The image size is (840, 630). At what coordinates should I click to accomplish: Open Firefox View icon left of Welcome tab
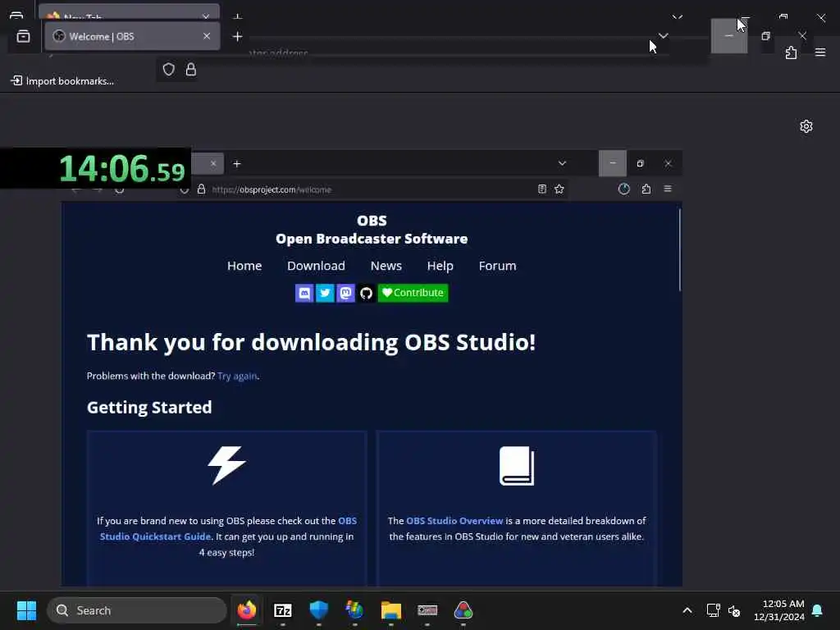coord(23,36)
